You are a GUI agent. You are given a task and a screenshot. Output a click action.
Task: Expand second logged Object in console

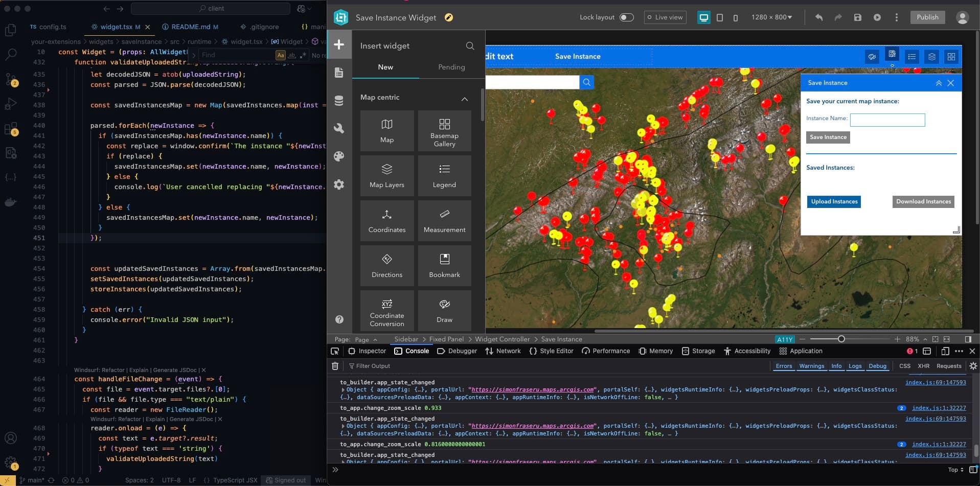pos(343,426)
